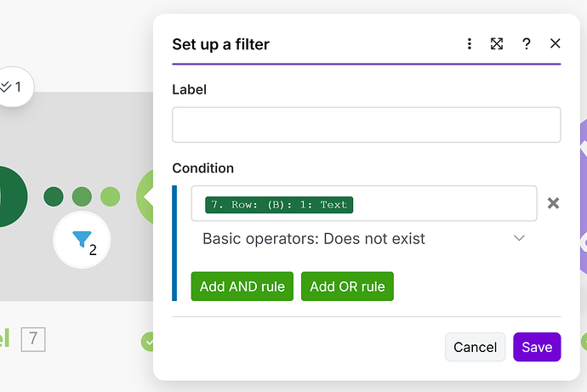Screen dimensions: 587x392
Task: Select the '7. Row: (B): 1: Text' pill
Action: [x=279, y=204]
